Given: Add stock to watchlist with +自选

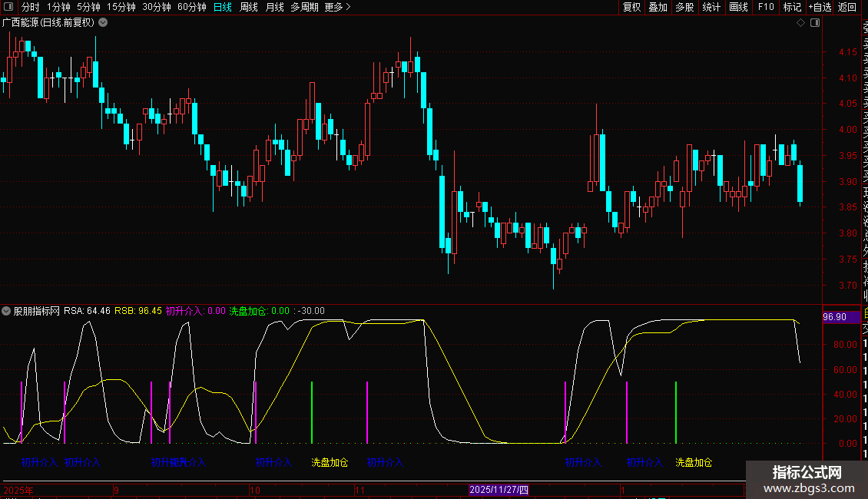Looking at the screenshot, I should 820,8.
